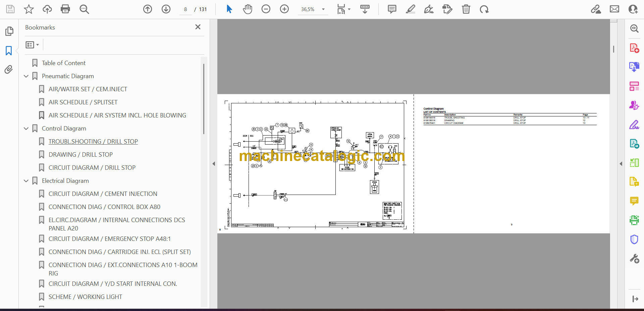Open SCHEME / WORKING LIGHT bookmark

[x=85, y=297]
